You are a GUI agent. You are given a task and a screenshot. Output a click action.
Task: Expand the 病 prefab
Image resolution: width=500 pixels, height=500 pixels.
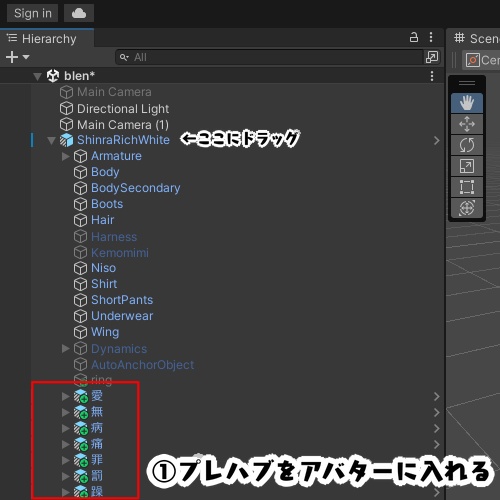point(66,428)
